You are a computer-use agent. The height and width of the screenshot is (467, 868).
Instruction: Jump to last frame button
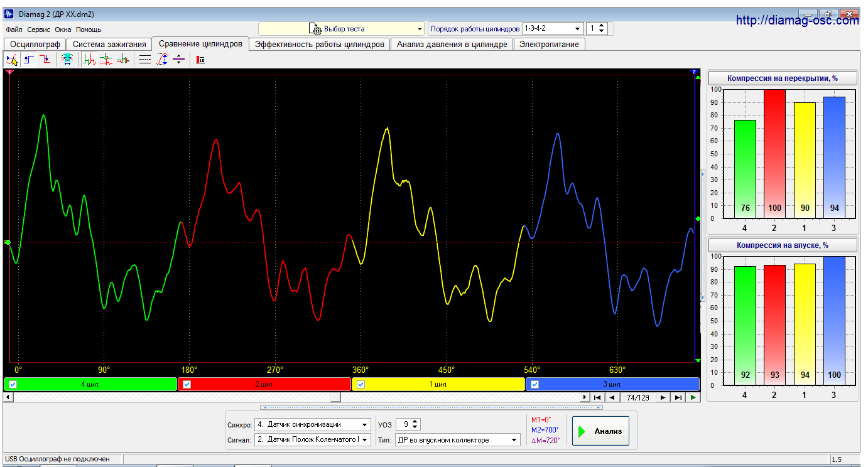point(678,397)
